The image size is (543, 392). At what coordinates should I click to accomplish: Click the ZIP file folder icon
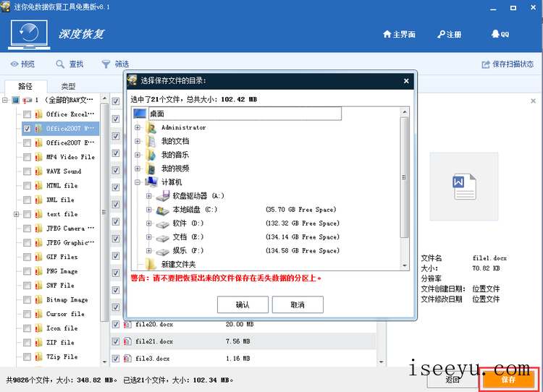point(39,343)
